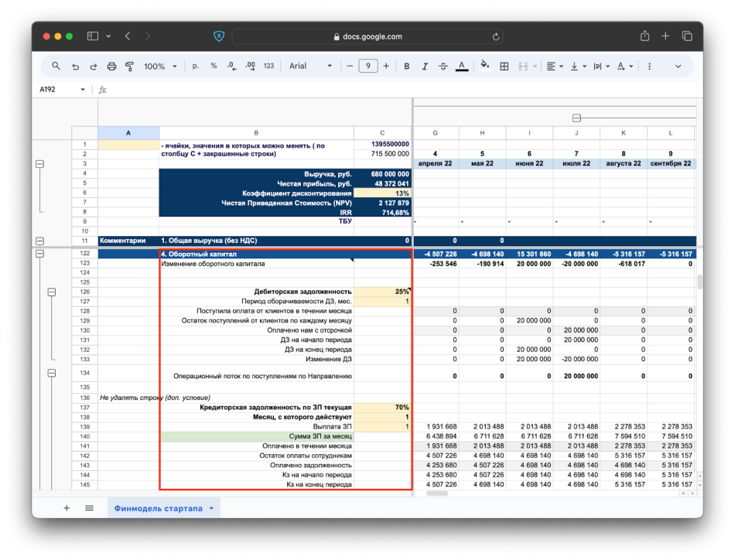
Task: Open the fill color picker
Action: coord(485,67)
